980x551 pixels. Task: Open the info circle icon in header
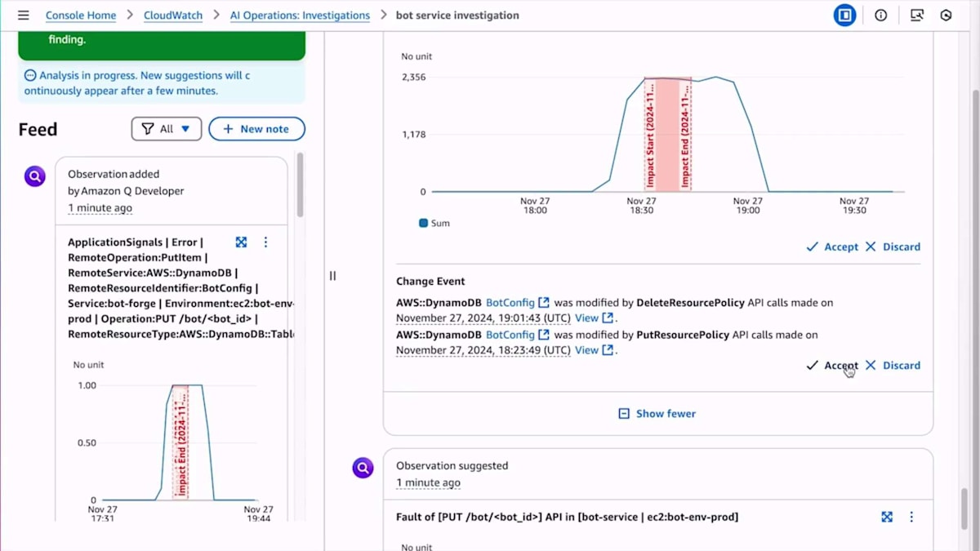coord(881,16)
